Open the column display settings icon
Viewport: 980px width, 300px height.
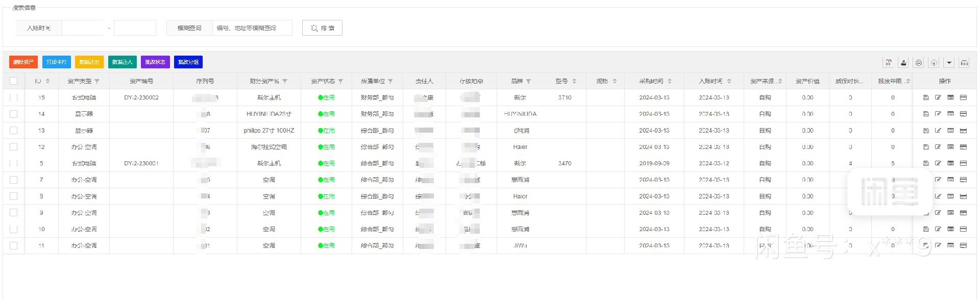889,62
